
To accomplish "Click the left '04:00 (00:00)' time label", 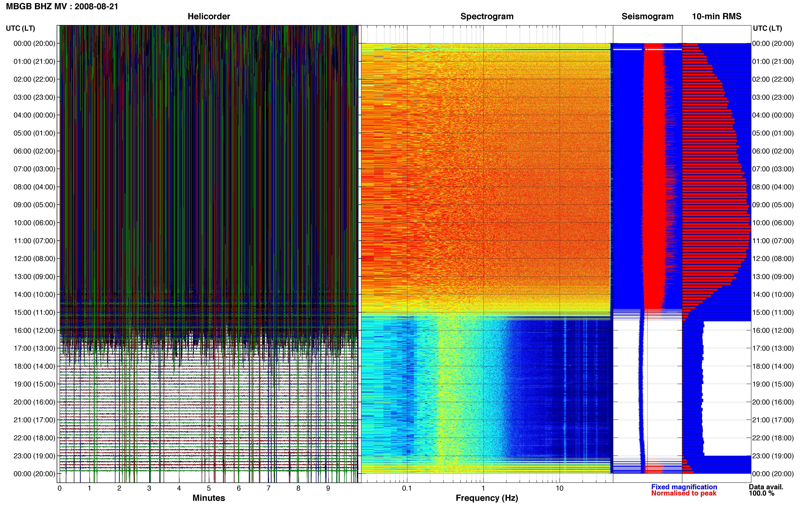I will 34,115.
